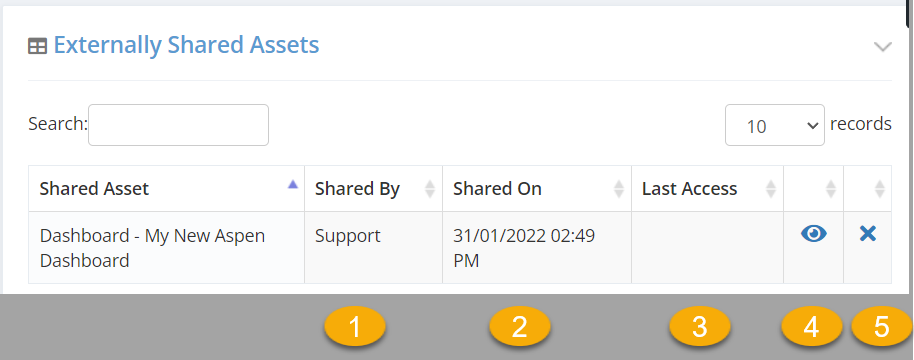
Task: Click the table grid icon beside the title
Action: pyautogui.click(x=37, y=47)
